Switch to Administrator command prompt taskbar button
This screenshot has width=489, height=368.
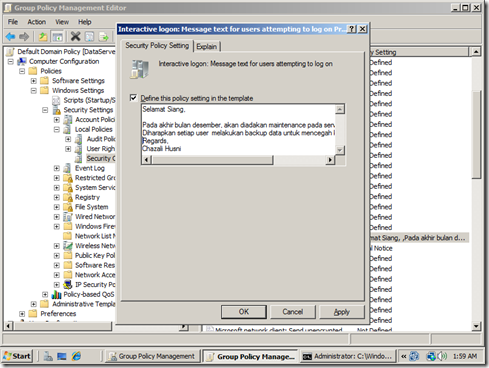pyautogui.click(x=348, y=356)
